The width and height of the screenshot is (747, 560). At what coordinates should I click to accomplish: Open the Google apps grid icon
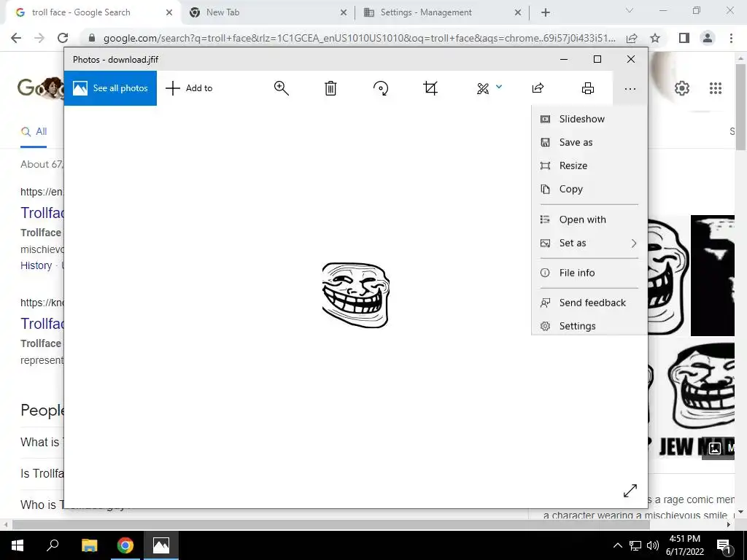click(715, 88)
